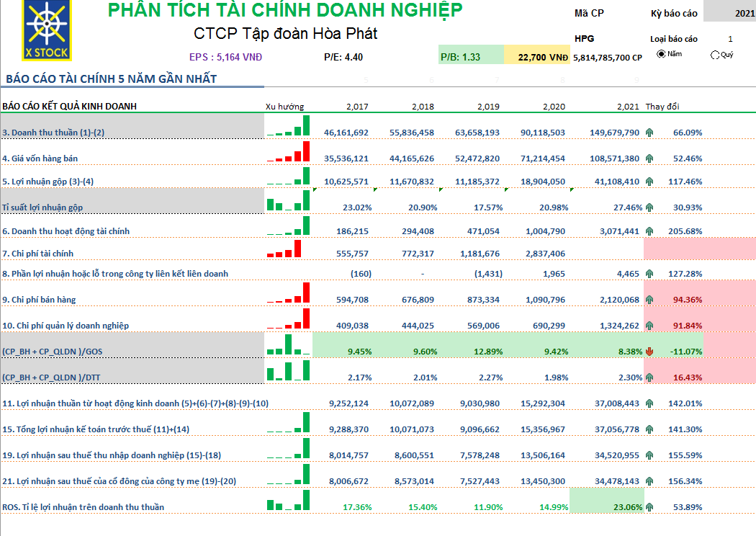Click the X STOCK ship wheel logo

[x=47, y=30]
